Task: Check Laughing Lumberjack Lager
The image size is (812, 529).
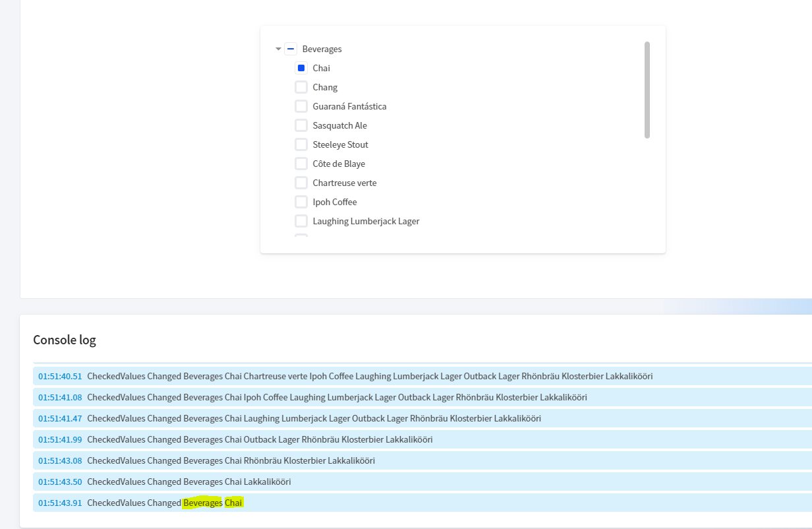Action: coord(301,221)
